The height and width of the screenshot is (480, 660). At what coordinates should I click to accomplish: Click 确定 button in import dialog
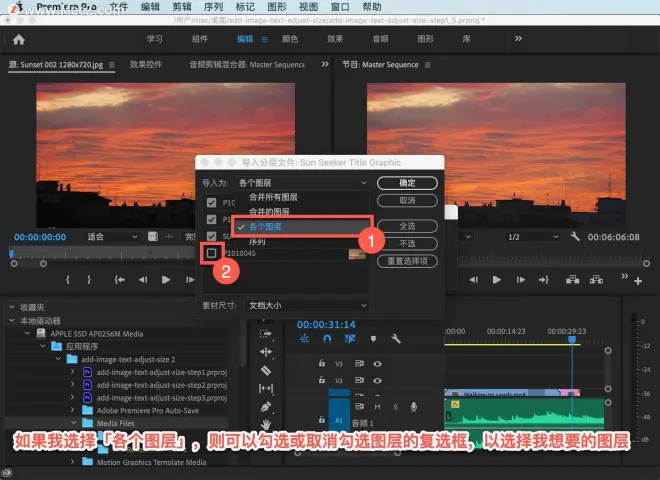407,183
